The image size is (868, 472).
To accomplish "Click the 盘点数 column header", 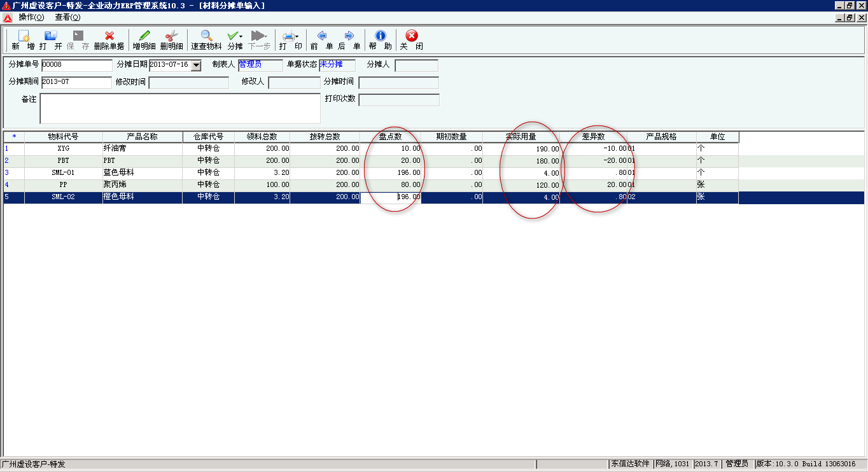I will pyautogui.click(x=390, y=137).
